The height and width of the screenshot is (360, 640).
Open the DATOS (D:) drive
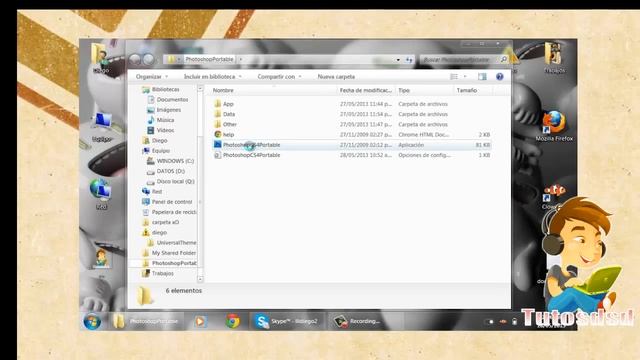166,171
